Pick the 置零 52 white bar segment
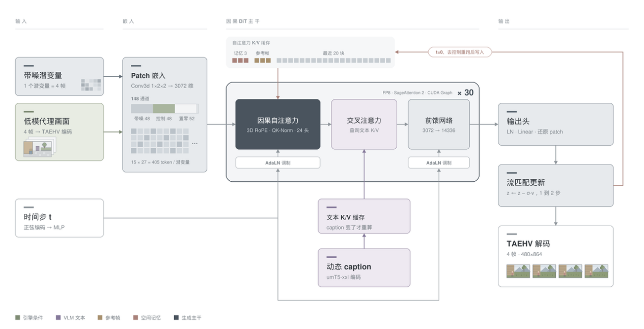This screenshot has width=644, height=329. pos(187,108)
